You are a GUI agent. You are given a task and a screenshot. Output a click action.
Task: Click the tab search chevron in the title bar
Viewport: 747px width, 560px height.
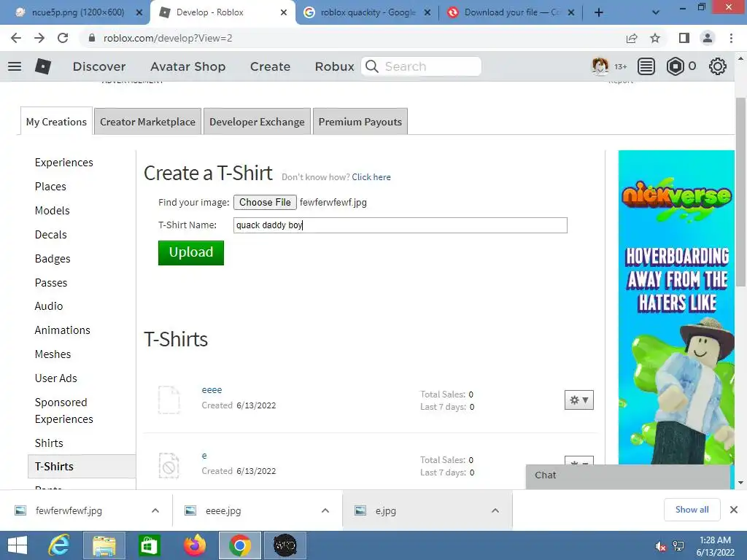pyautogui.click(x=656, y=12)
